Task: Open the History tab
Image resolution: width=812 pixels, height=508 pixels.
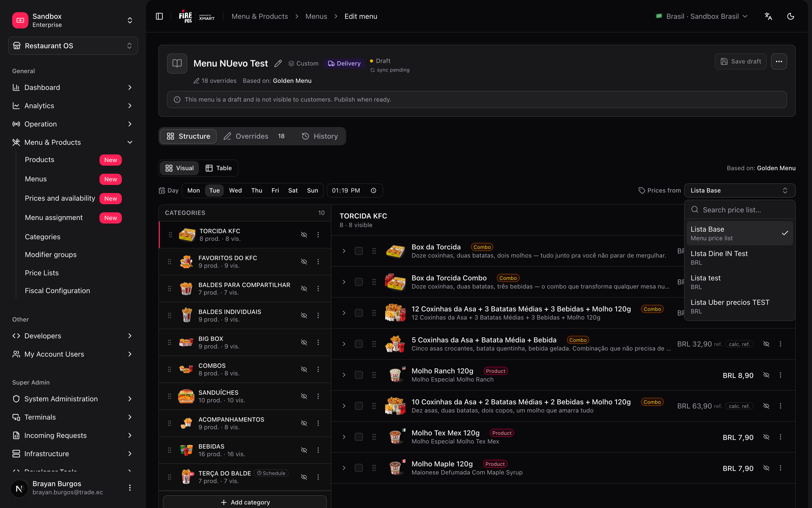Action: pyautogui.click(x=320, y=136)
